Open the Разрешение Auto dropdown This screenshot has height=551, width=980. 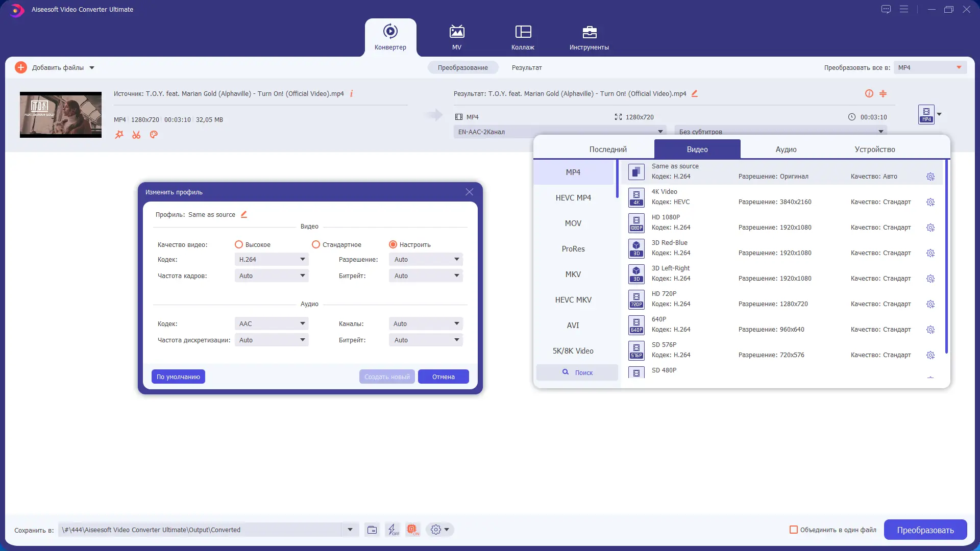click(426, 260)
